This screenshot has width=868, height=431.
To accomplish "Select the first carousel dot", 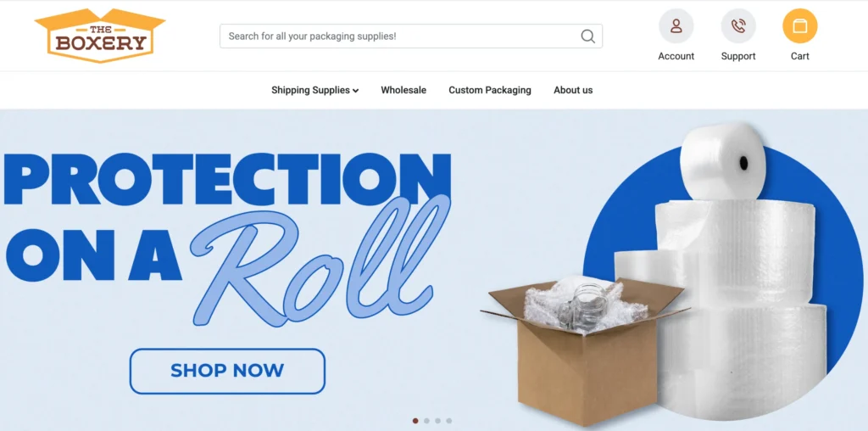I will point(415,421).
